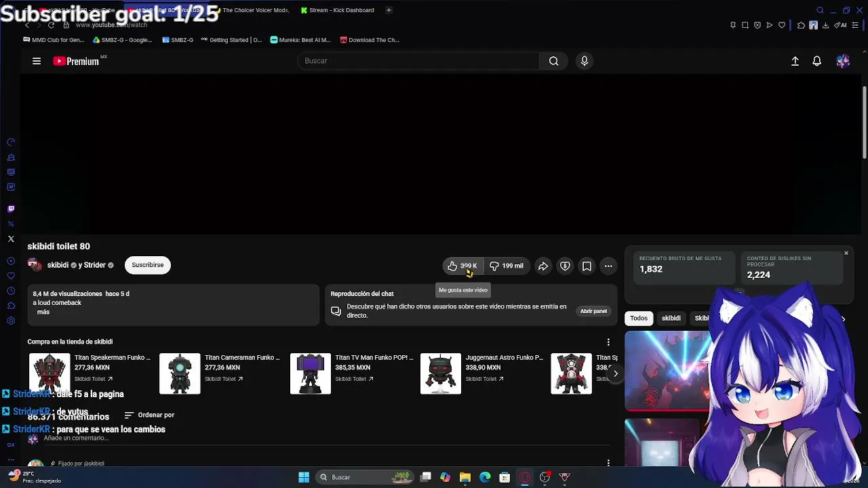Open Microsoft Store from the taskbar
The width and height of the screenshot is (868, 488).
click(505, 477)
